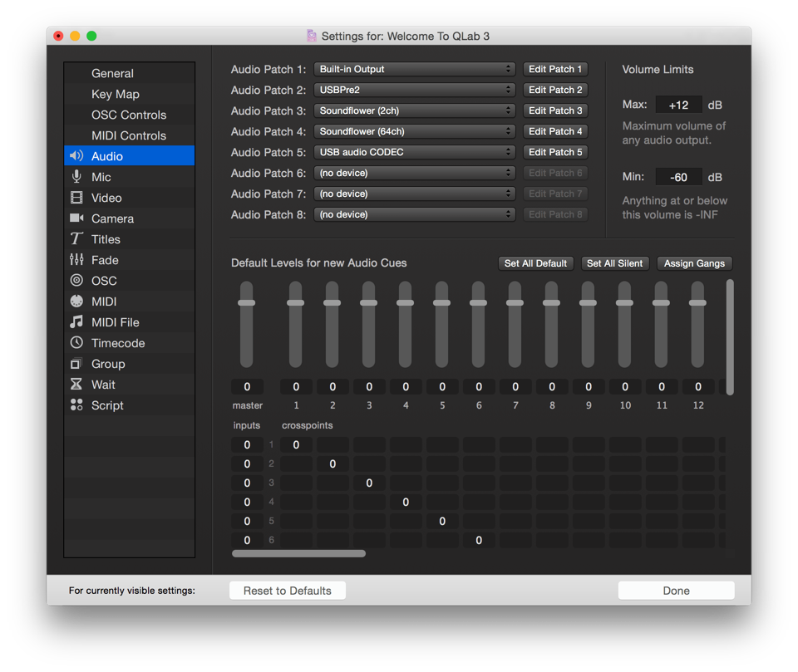
Task: Click the microphone icon for Mic settings
Action: pyautogui.click(x=76, y=177)
